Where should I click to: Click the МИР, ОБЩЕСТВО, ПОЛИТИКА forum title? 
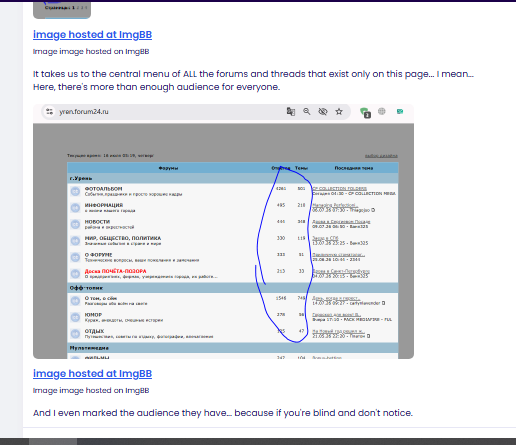pos(123,238)
